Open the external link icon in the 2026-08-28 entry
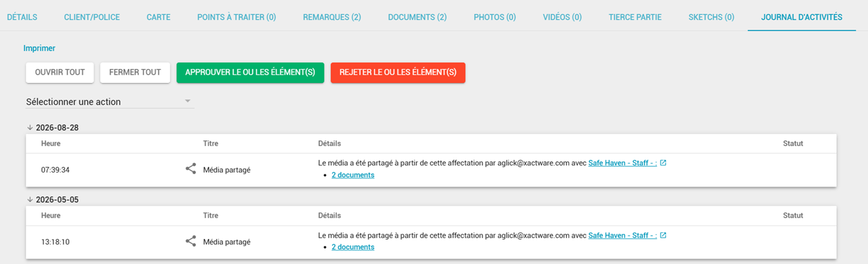 (663, 163)
